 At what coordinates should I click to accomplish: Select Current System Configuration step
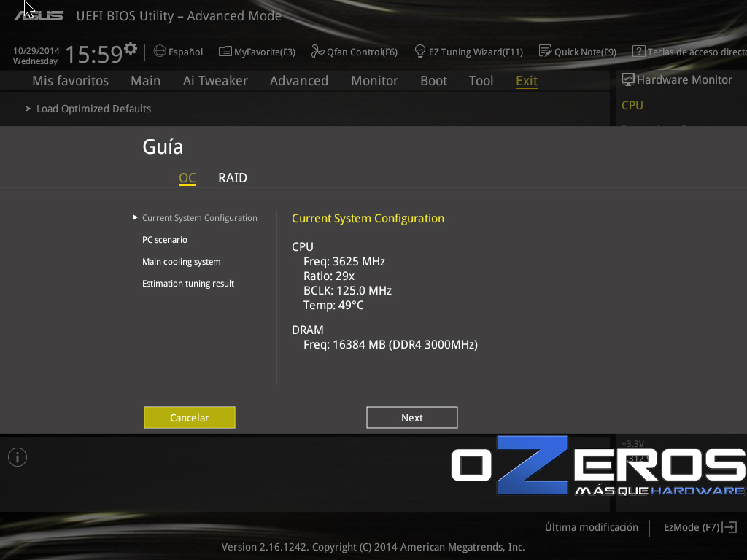point(200,217)
